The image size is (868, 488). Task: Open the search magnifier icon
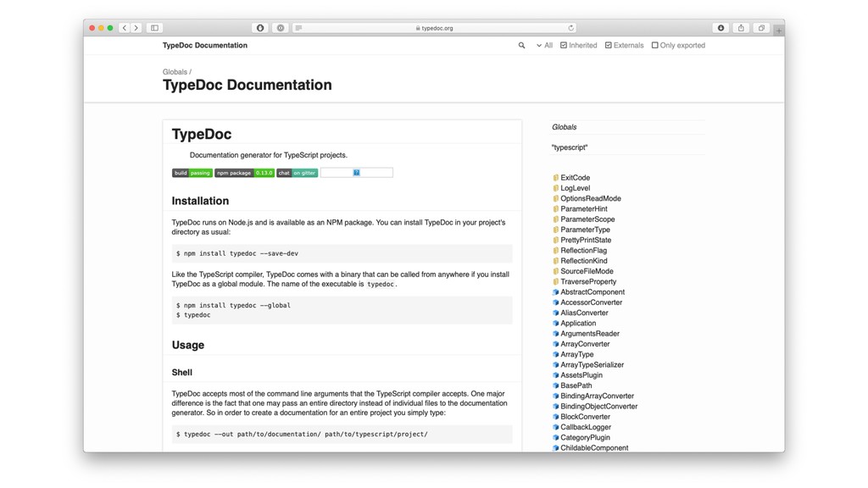point(521,46)
